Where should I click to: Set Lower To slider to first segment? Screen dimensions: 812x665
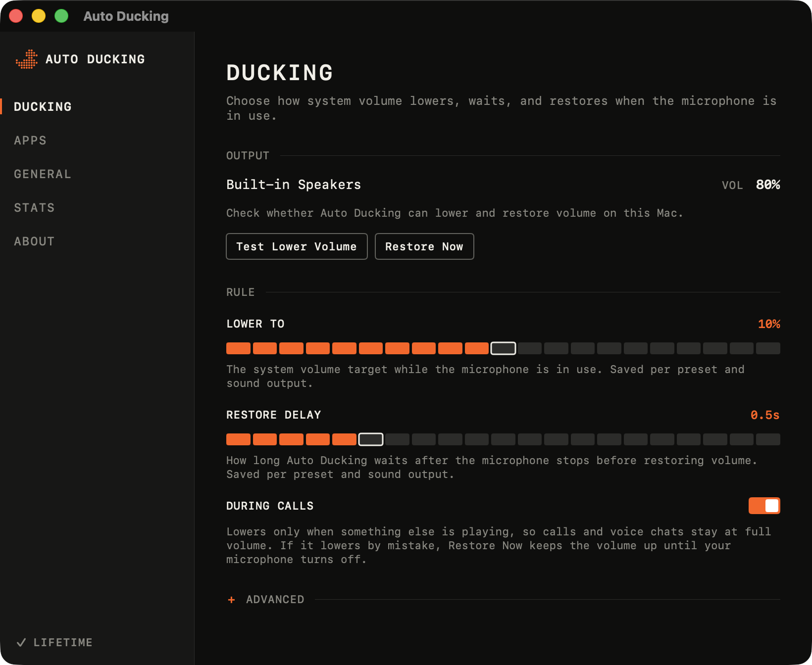(238, 348)
